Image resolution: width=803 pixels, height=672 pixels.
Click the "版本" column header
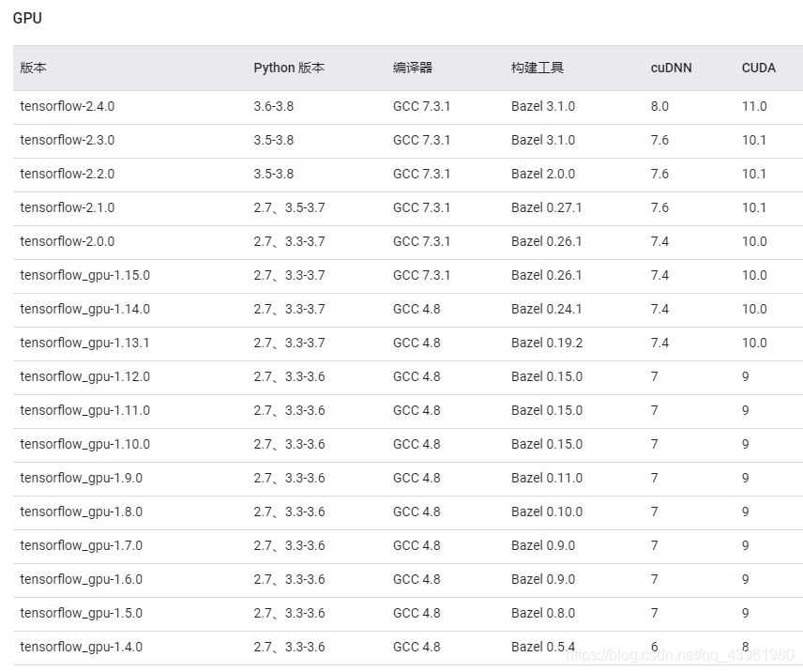33,68
